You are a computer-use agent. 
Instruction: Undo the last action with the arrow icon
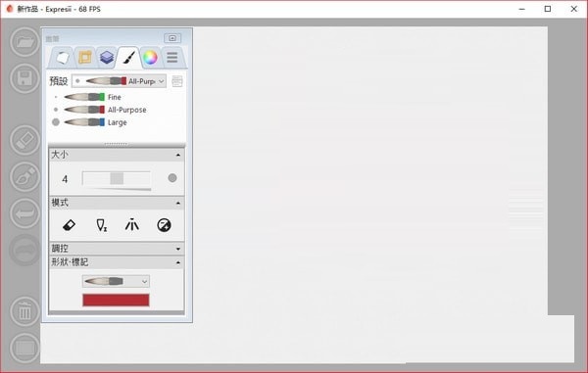(24, 213)
